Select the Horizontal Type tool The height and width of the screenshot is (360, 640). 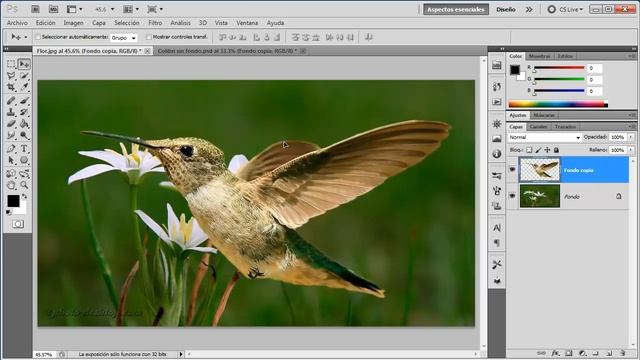24,149
